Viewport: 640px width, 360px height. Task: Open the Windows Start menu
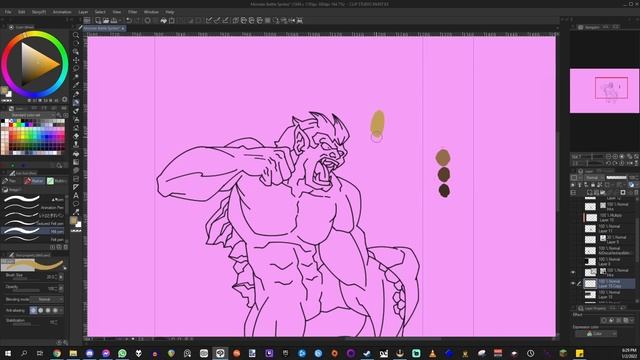[x=7, y=353]
